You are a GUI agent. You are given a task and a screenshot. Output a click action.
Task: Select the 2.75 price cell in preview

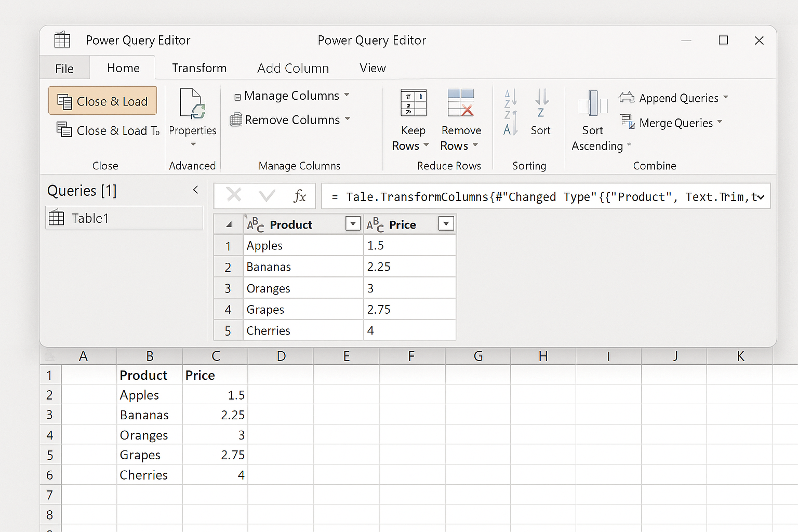tap(410, 309)
